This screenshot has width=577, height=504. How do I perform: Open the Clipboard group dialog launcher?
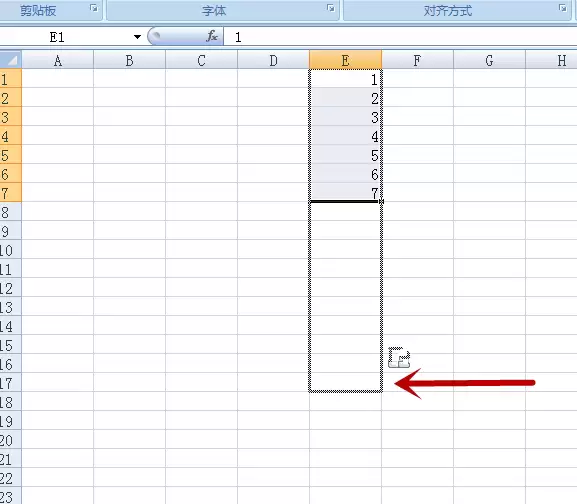tap(94, 8)
